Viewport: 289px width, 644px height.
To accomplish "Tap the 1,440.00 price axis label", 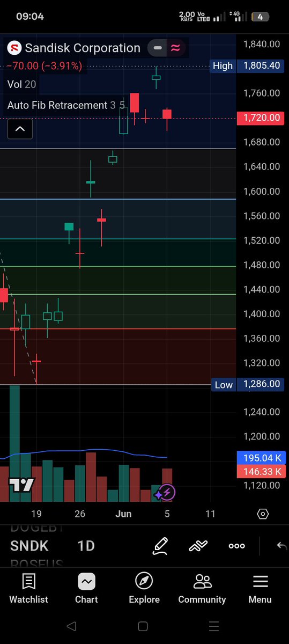I will click(x=261, y=290).
